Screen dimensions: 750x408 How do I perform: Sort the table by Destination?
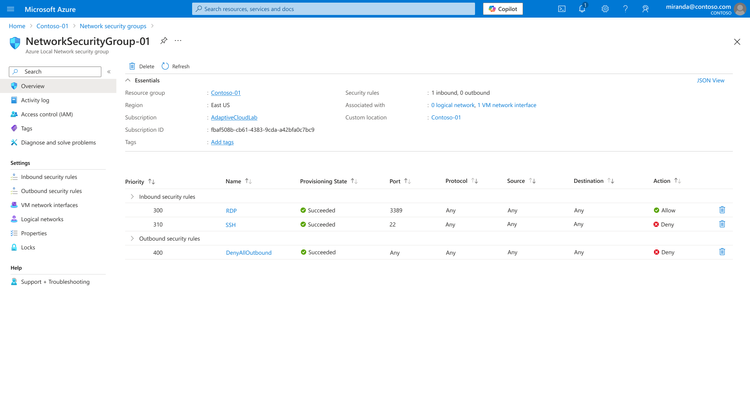click(593, 181)
